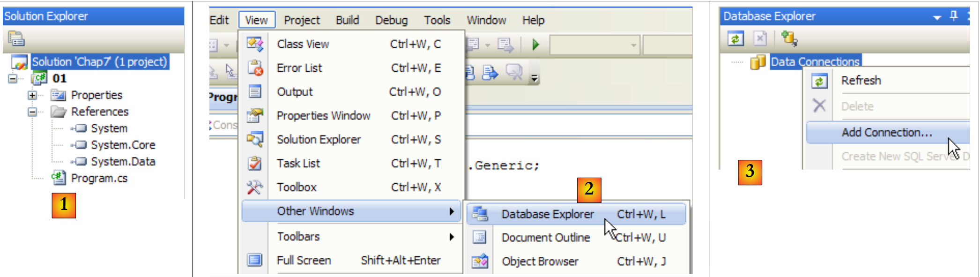
Task: Click the Class View menu icon
Action: (x=255, y=44)
